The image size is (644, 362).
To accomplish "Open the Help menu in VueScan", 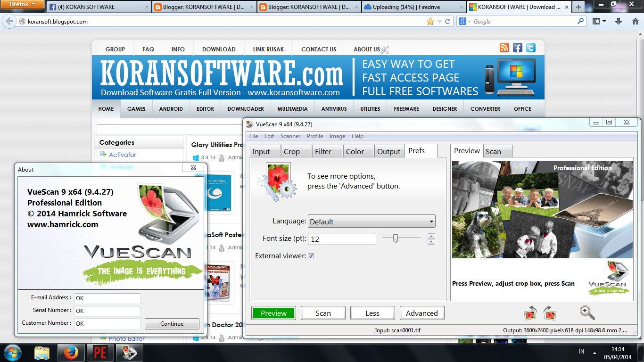I will click(357, 136).
